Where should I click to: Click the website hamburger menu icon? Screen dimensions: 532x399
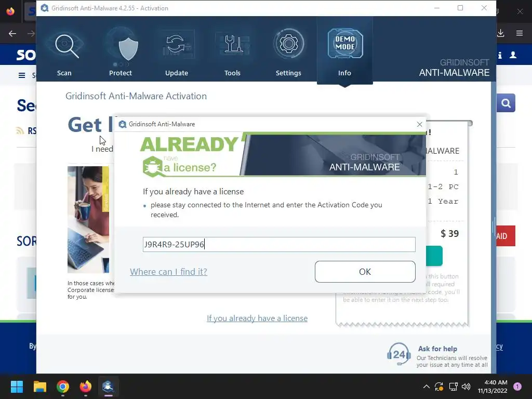[x=22, y=75]
